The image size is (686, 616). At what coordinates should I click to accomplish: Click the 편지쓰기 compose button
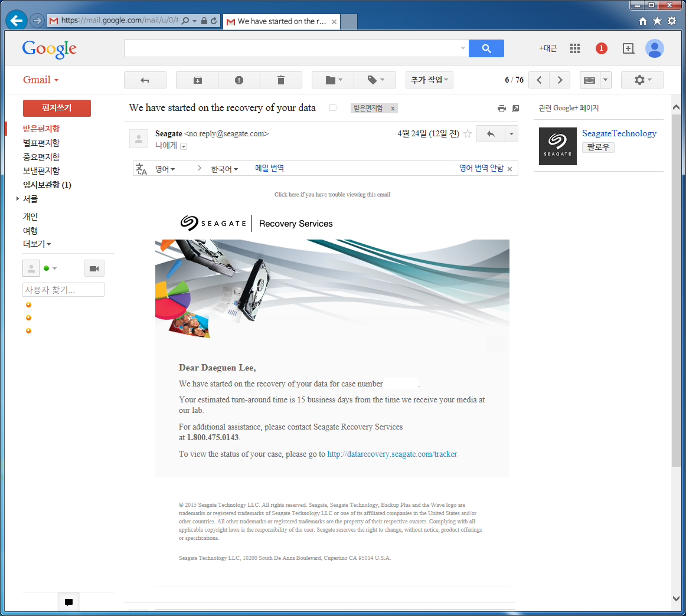(57, 108)
